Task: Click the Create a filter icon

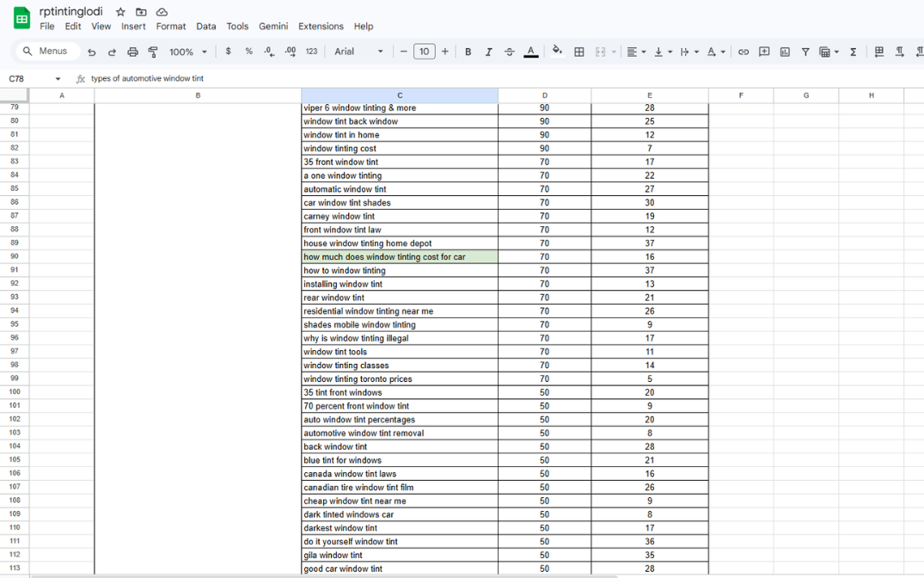Action: [x=805, y=52]
